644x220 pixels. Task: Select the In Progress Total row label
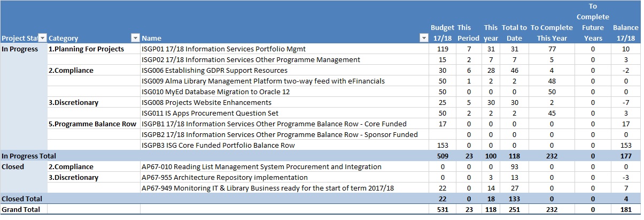[28, 156]
